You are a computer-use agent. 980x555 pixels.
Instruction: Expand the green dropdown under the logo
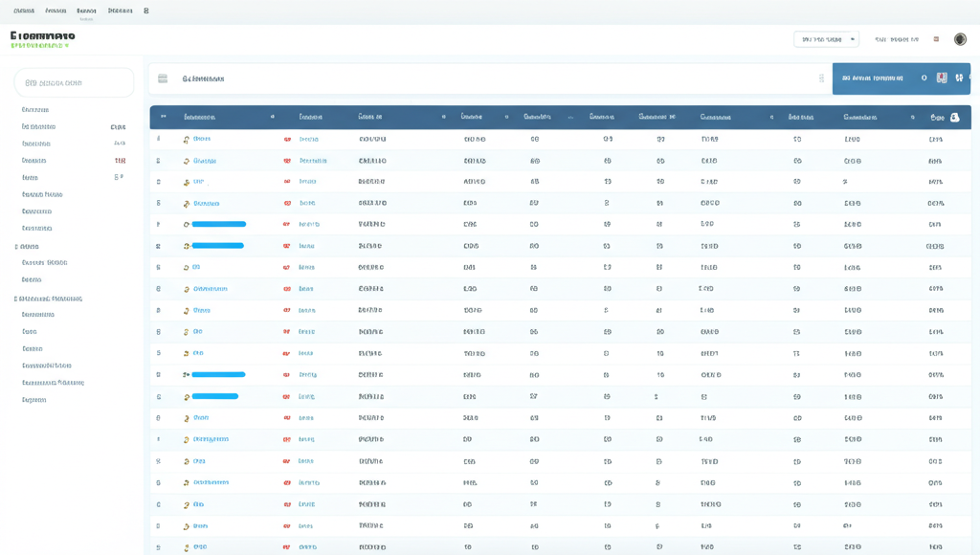point(39,46)
